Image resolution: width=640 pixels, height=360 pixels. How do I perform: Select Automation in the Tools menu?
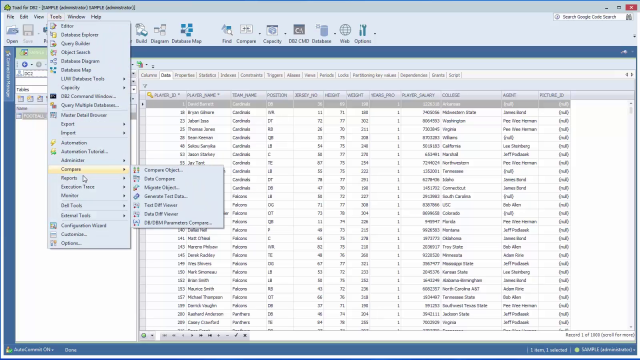click(89, 143)
